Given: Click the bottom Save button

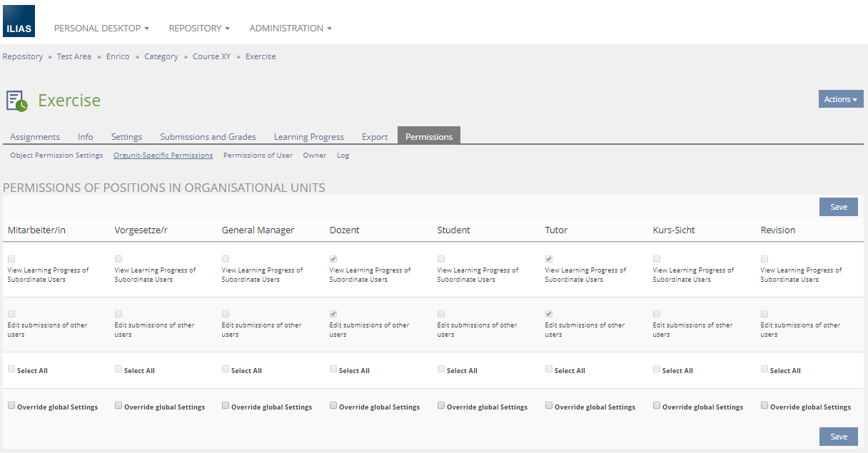Looking at the screenshot, I should 838,437.
